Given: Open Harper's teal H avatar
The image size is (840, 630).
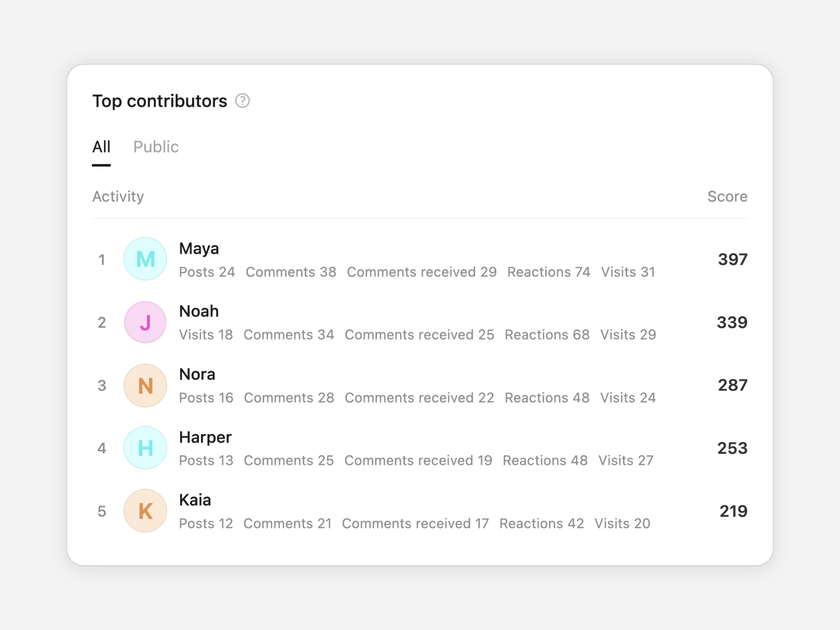Looking at the screenshot, I should [145, 448].
